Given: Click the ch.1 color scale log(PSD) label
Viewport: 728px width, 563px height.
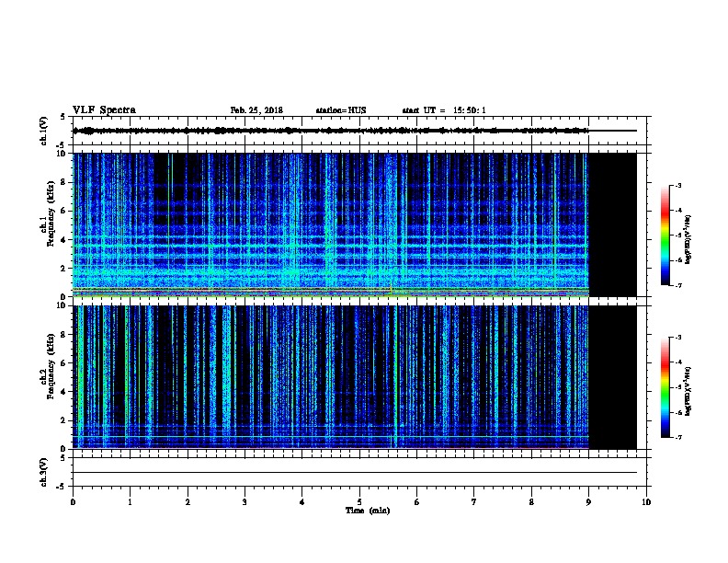Looking at the screenshot, I should click(688, 239).
